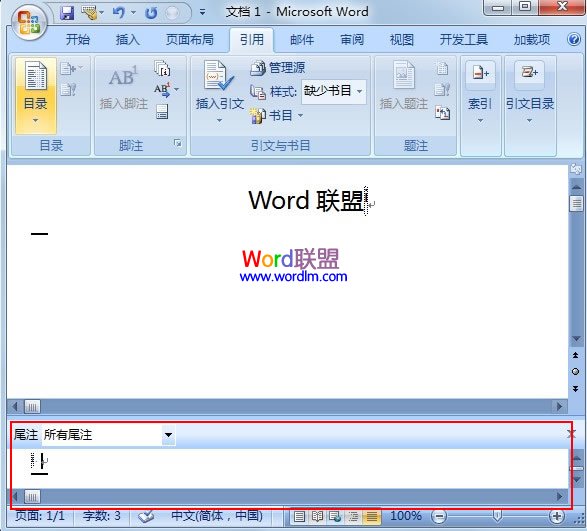Click the 100% zoom level
The image size is (587, 531).
(x=405, y=516)
